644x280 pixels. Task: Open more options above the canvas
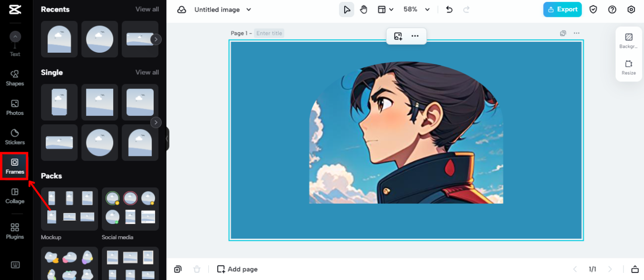click(415, 36)
